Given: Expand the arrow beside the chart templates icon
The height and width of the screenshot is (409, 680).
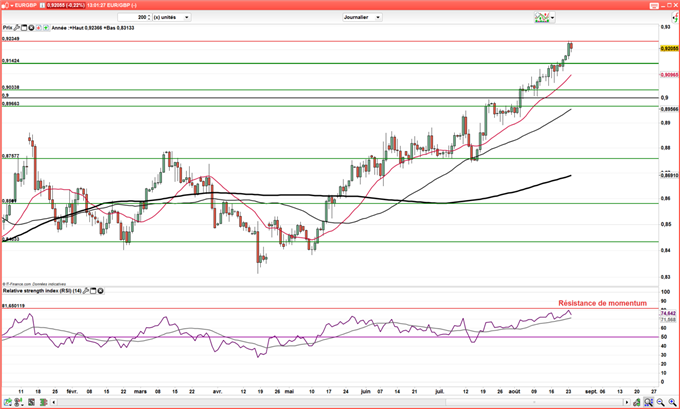Looking at the screenshot, I should tap(552, 18).
